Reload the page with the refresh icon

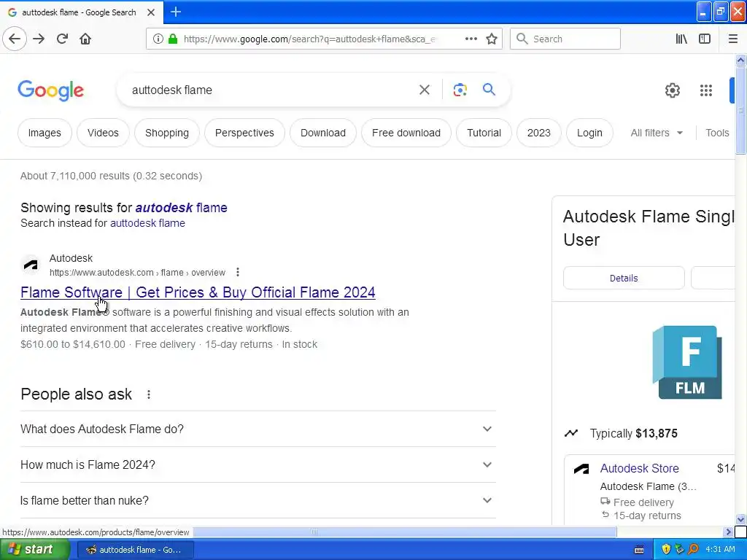62,39
